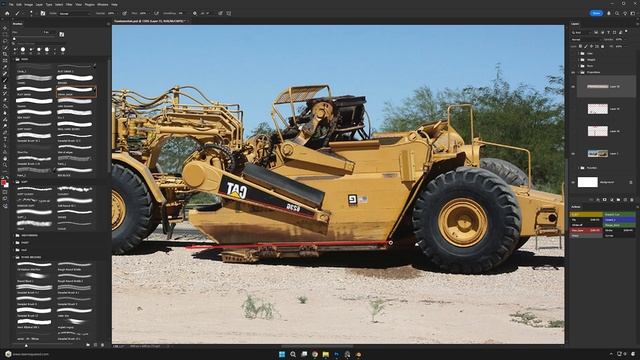Toggle the brush settings panel from options bar

click(x=43, y=13)
